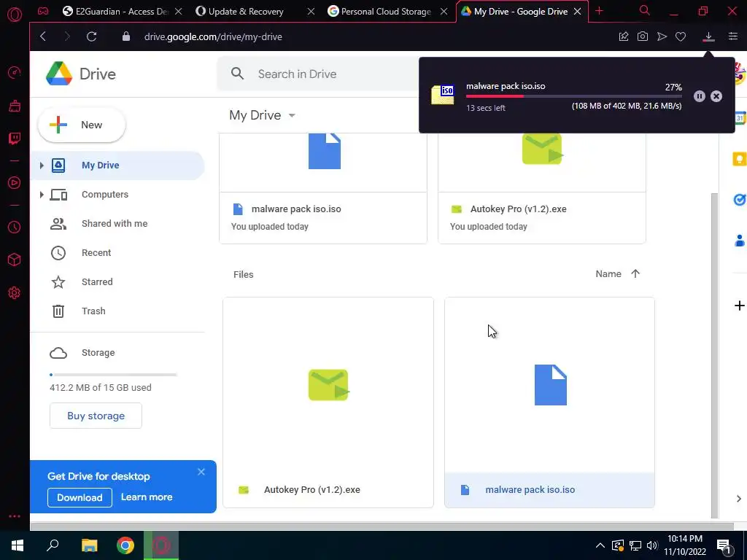Open Extensions cube icon in sidebar
The height and width of the screenshot is (560, 747).
click(x=15, y=260)
